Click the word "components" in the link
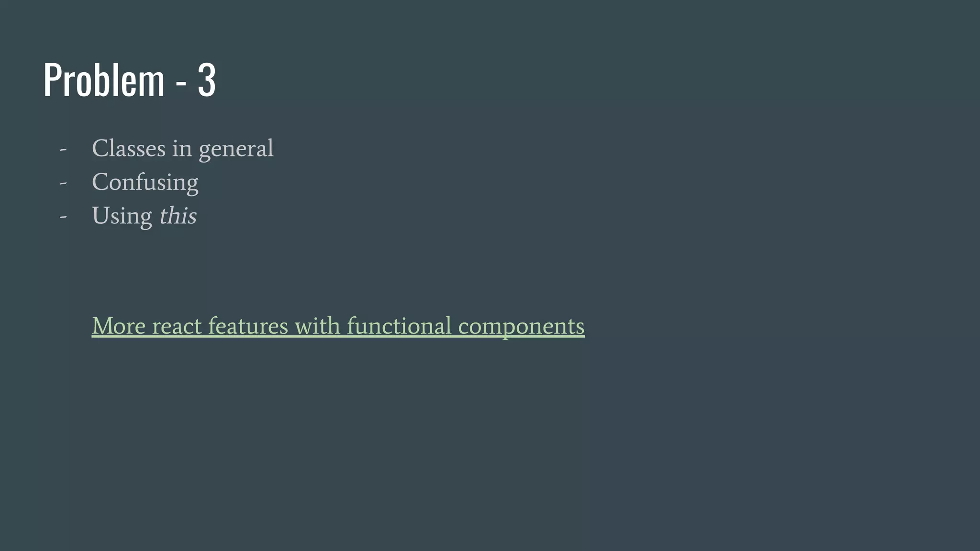Screen dimensions: 980x551 coord(521,327)
